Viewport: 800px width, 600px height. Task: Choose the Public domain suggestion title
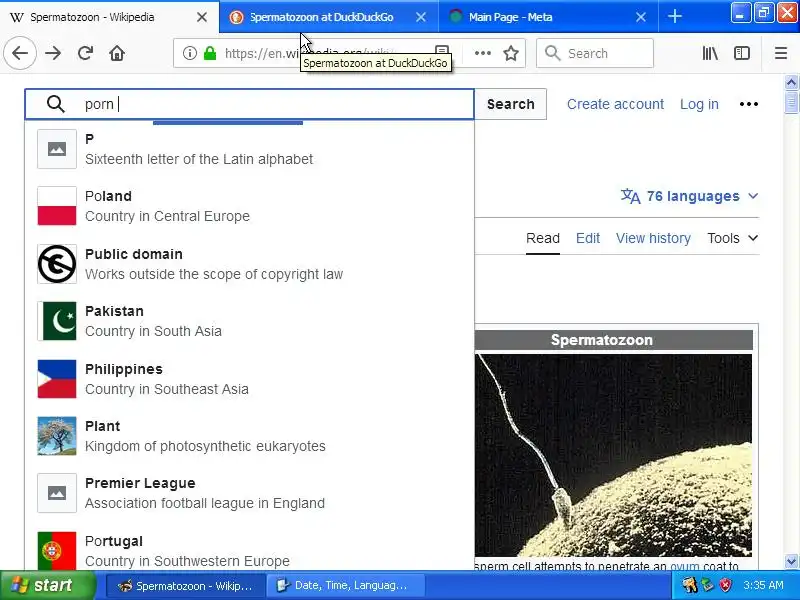134,254
